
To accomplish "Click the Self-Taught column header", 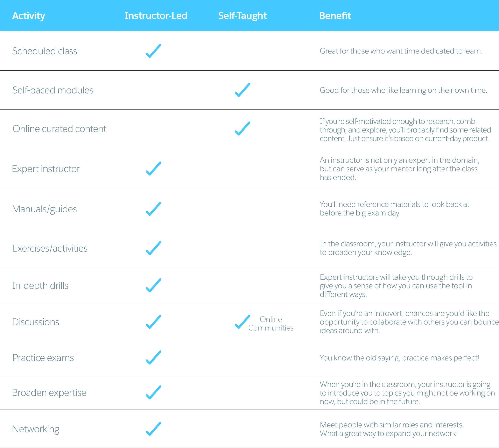I will pos(242,16).
